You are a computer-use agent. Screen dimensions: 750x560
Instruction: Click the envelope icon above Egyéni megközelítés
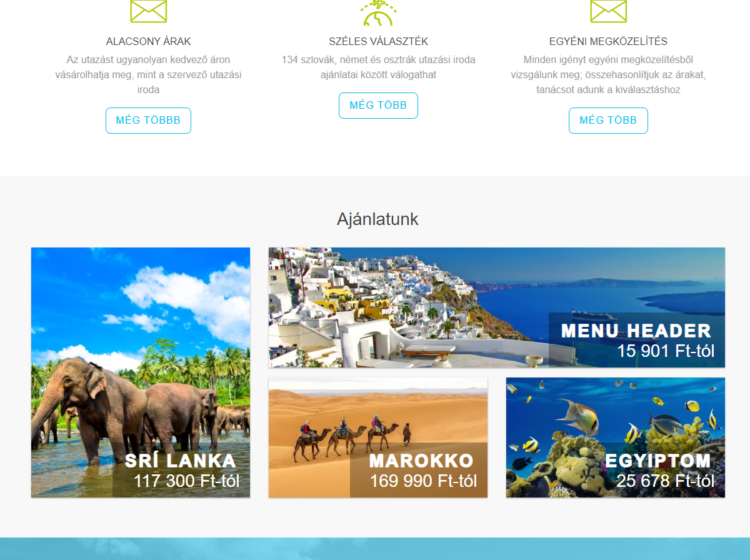pyautogui.click(x=608, y=11)
